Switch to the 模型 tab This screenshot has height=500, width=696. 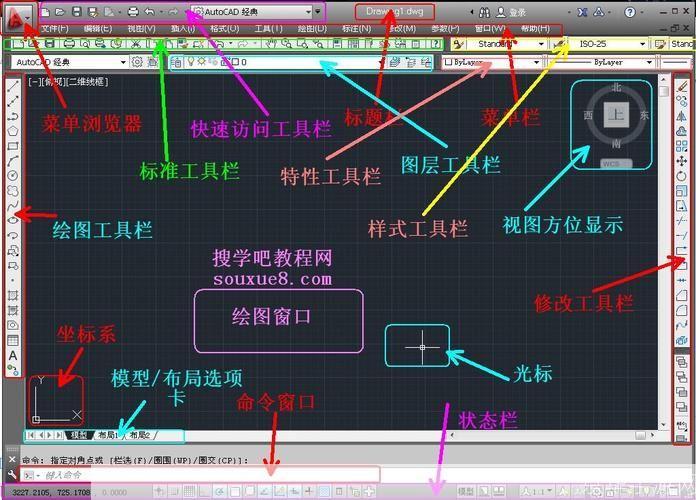pos(79,435)
